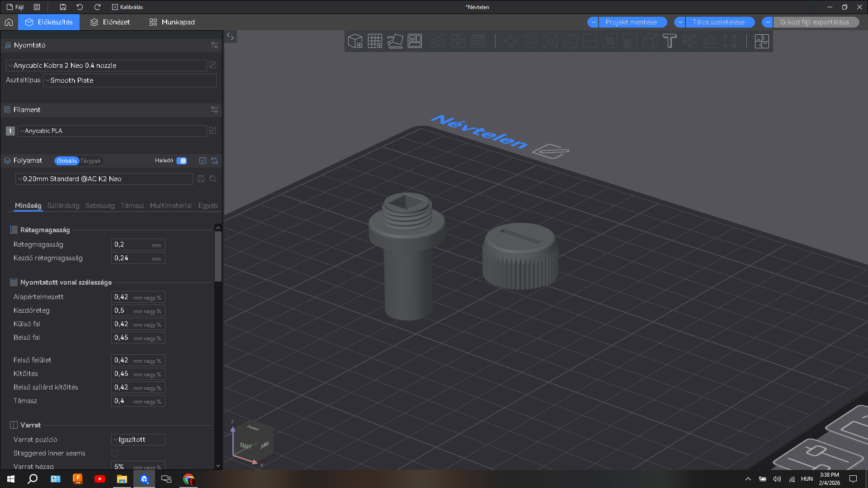Open the Anycubic PLA filament dropdown
The height and width of the screenshot is (488, 868).
pos(112,131)
